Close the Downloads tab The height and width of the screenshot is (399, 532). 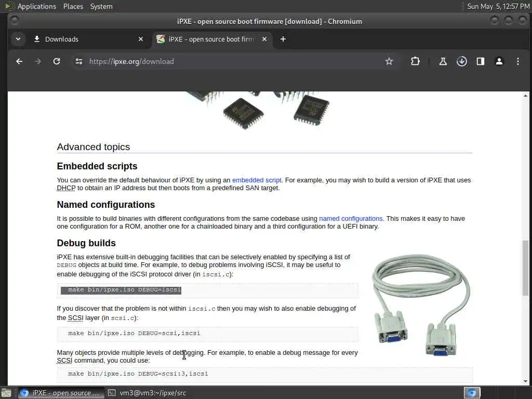(x=141, y=39)
